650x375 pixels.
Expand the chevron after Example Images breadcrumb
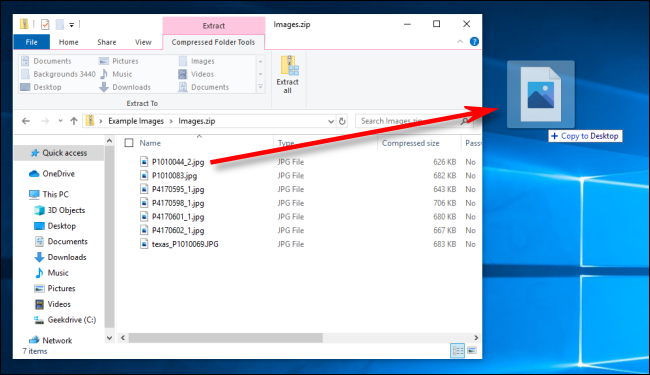click(x=171, y=121)
